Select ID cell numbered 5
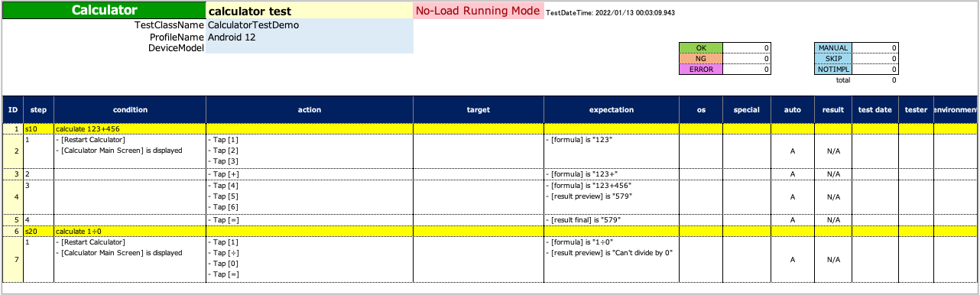980x295 pixels. 13,220
